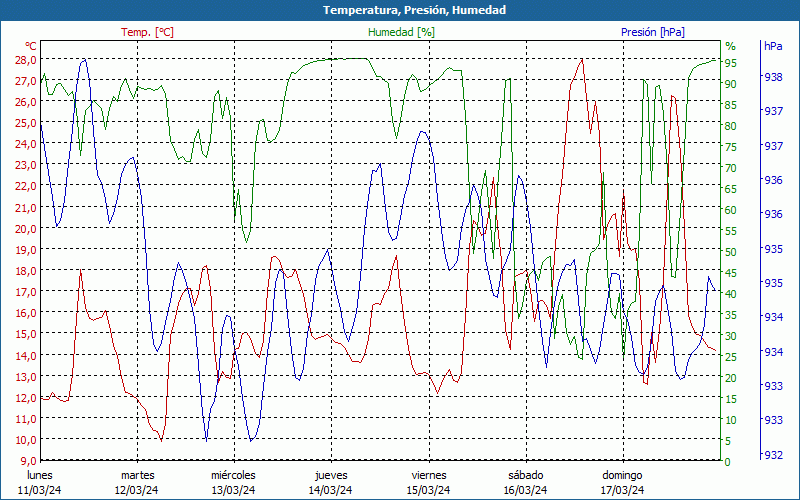Click the date 16/03/24
Screen dimensions: 800x500
pos(526,490)
